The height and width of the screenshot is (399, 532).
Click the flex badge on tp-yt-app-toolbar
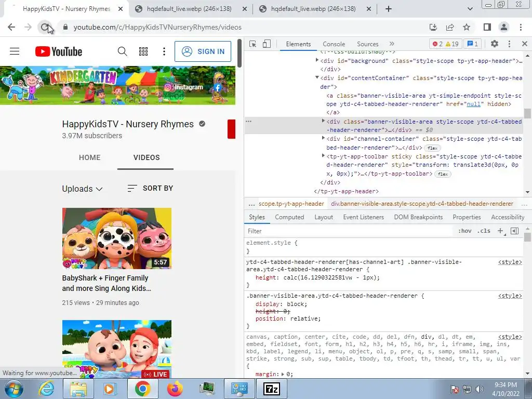(443, 174)
